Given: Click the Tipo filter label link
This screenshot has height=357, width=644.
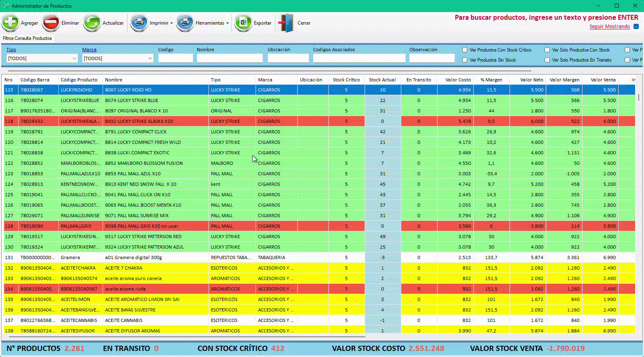Looking at the screenshot, I should coord(11,50).
